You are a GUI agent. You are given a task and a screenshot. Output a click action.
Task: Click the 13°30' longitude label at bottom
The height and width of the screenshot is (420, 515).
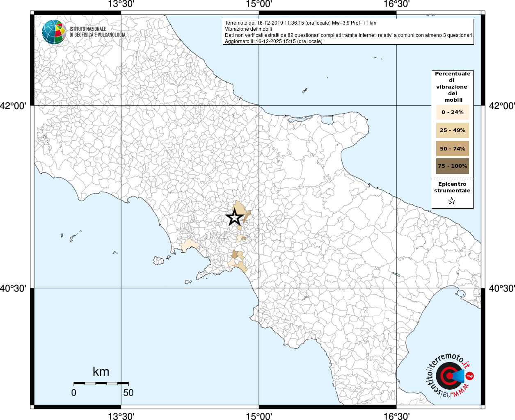click(121, 416)
